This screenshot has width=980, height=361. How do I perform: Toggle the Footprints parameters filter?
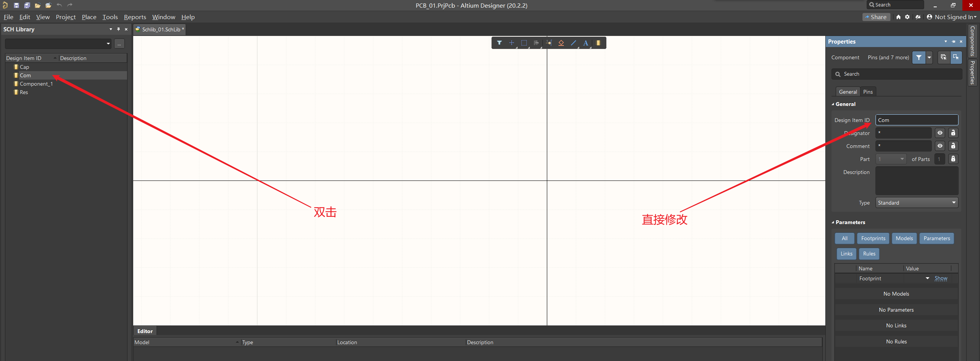(x=873, y=238)
